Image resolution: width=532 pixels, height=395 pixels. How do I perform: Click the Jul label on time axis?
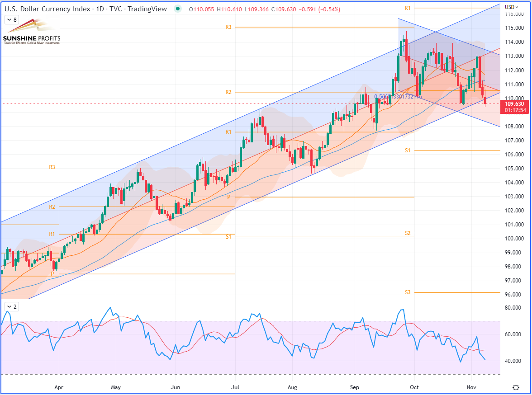click(x=235, y=387)
